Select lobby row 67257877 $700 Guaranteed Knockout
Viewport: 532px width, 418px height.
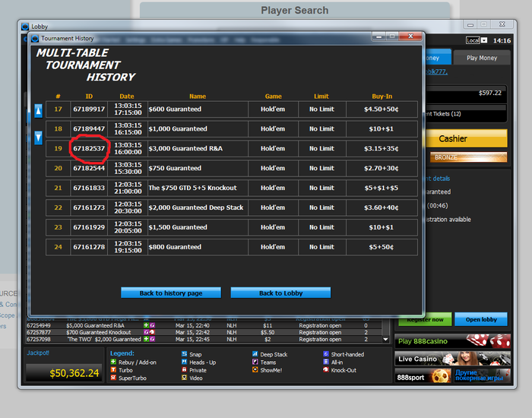pyautogui.click(x=204, y=332)
